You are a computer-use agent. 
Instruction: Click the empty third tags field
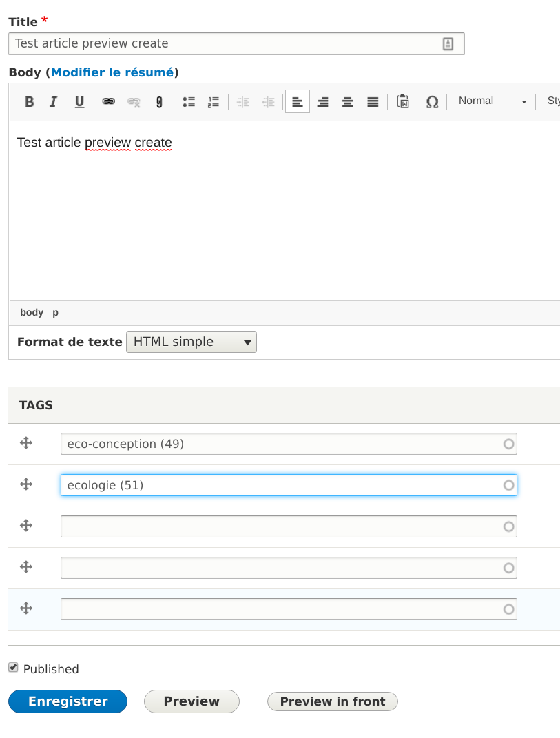288,526
